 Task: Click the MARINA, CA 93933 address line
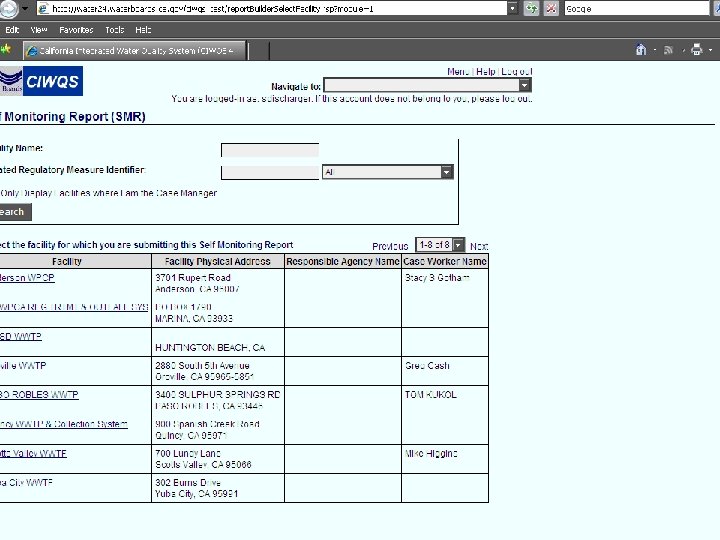194,319
